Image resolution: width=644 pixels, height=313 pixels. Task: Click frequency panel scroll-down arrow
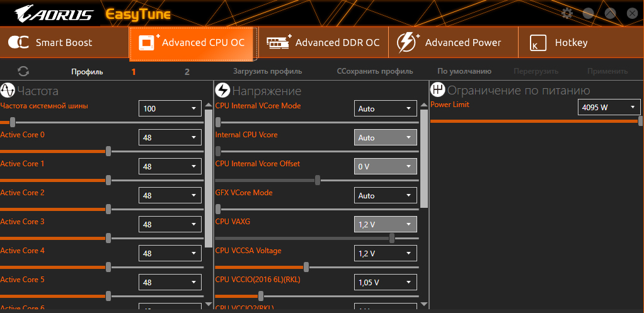coord(209,304)
